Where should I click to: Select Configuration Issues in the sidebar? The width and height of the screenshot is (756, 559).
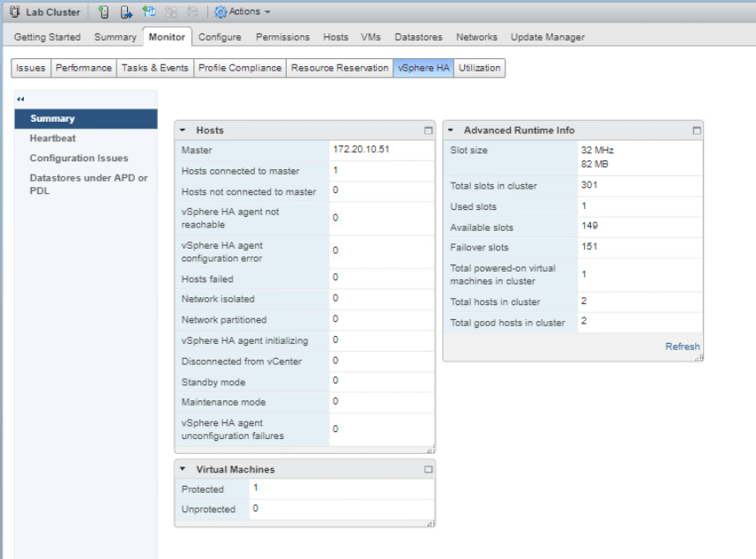point(79,159)
